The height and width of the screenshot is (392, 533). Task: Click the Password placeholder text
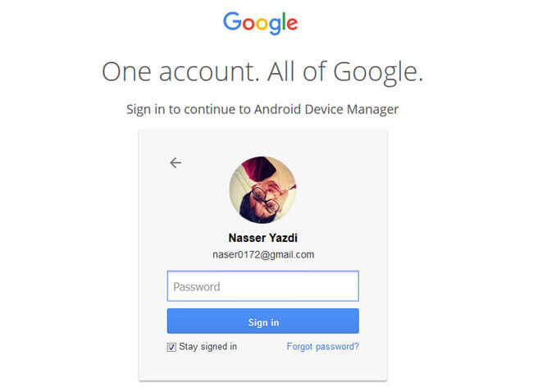(197, 287)
